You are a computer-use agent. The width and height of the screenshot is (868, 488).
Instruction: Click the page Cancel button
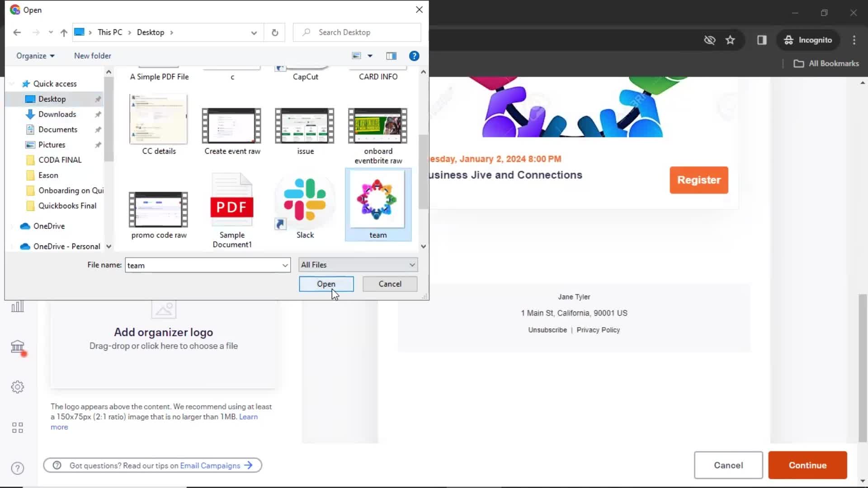728,465
